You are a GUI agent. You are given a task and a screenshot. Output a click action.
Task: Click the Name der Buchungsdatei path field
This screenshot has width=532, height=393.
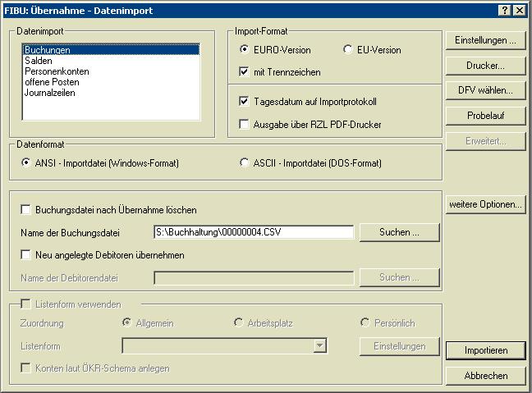[x=253, y=233]
